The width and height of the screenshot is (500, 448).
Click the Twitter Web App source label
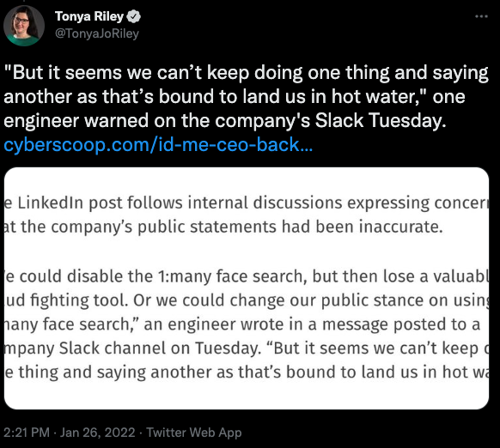193,433
